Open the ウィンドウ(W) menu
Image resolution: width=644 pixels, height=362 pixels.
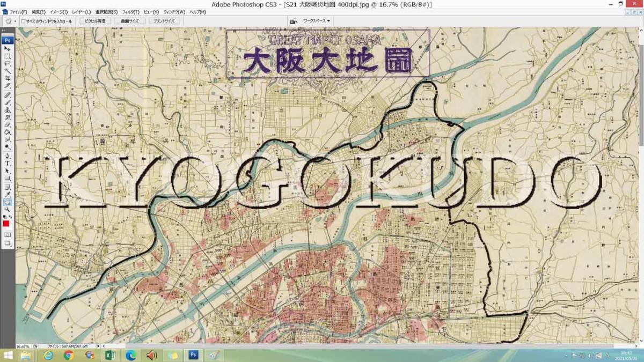[174, 12]
